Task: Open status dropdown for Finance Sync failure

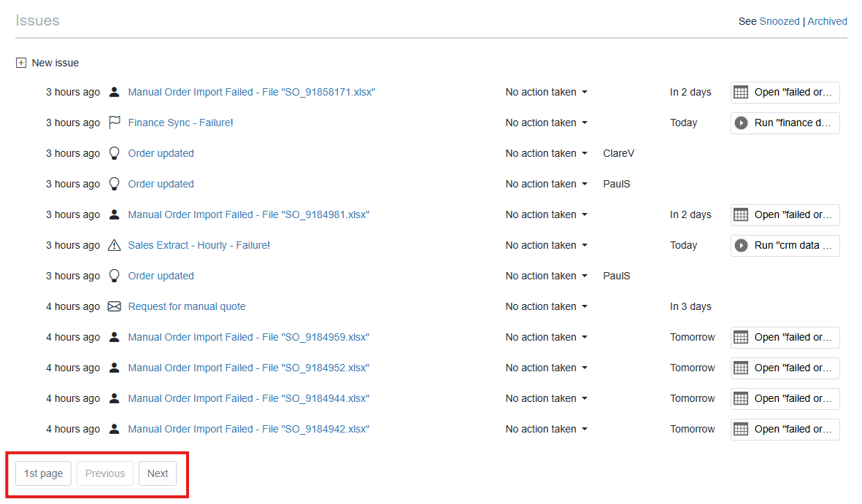Action: pyautogui.click(x=547, y=123)
